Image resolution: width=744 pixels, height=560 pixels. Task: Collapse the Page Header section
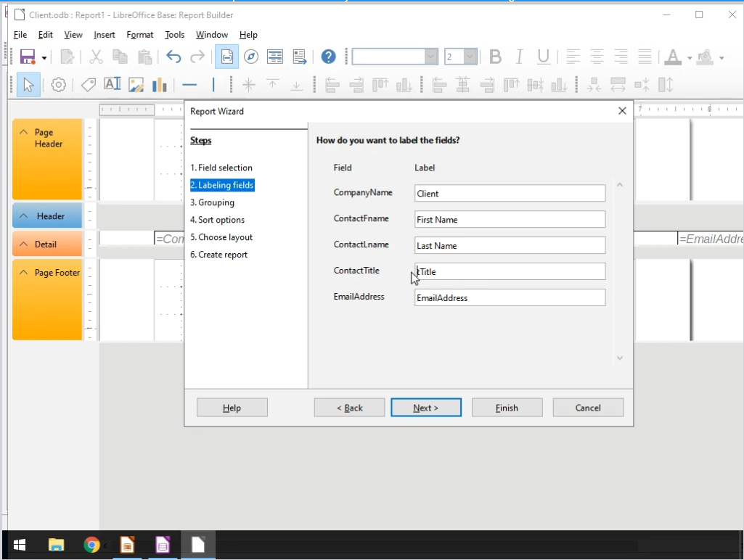(x=24, y=133)
